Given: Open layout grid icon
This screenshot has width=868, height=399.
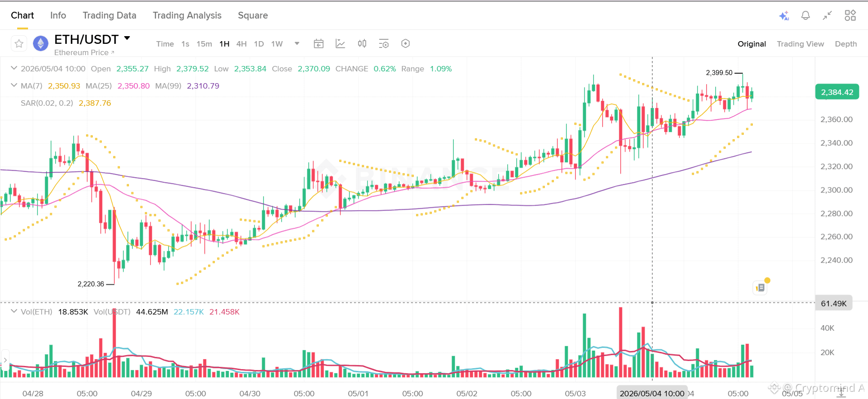Looking at the screenshot, I should tap(850, 16).
